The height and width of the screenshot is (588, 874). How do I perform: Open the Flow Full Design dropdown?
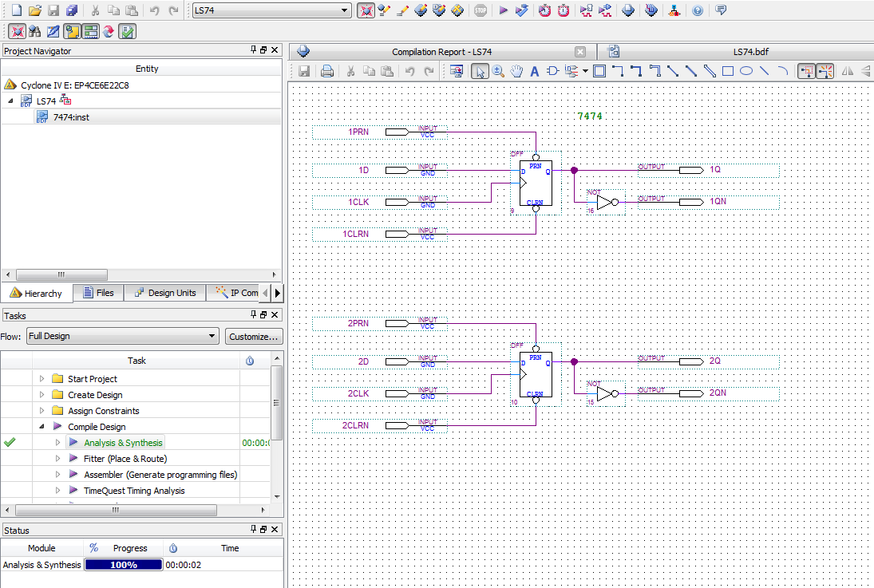122,336
